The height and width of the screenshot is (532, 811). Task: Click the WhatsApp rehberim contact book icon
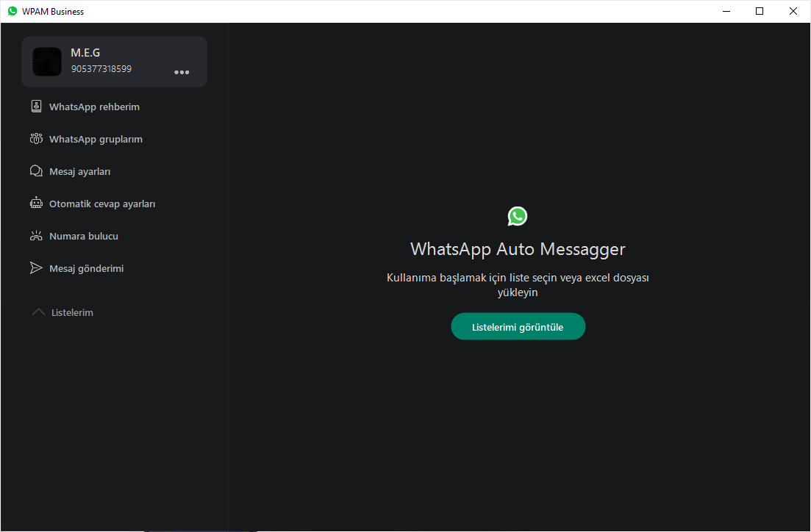point(36,107)
